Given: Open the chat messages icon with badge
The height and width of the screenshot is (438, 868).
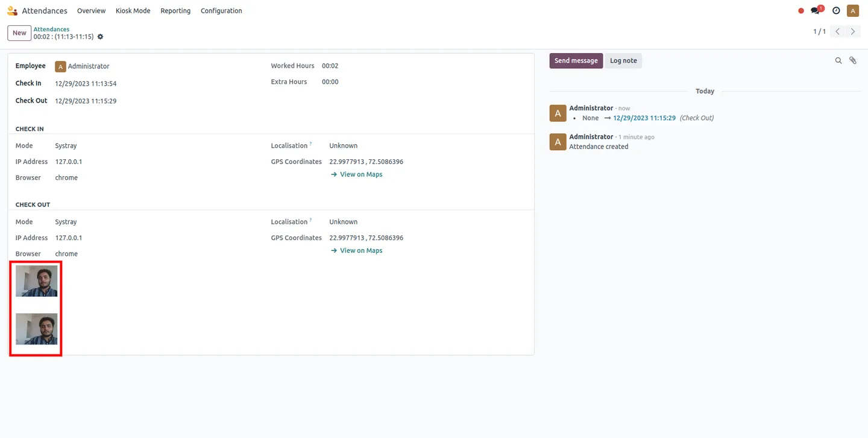Looking at the screenshot, I should pos(817,10).
